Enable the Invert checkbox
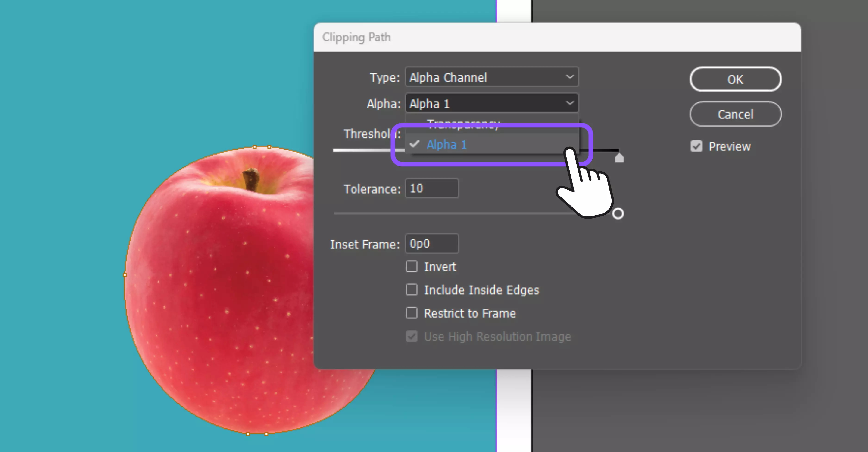This screenshot has height=452, width=868. coord(411,267)
